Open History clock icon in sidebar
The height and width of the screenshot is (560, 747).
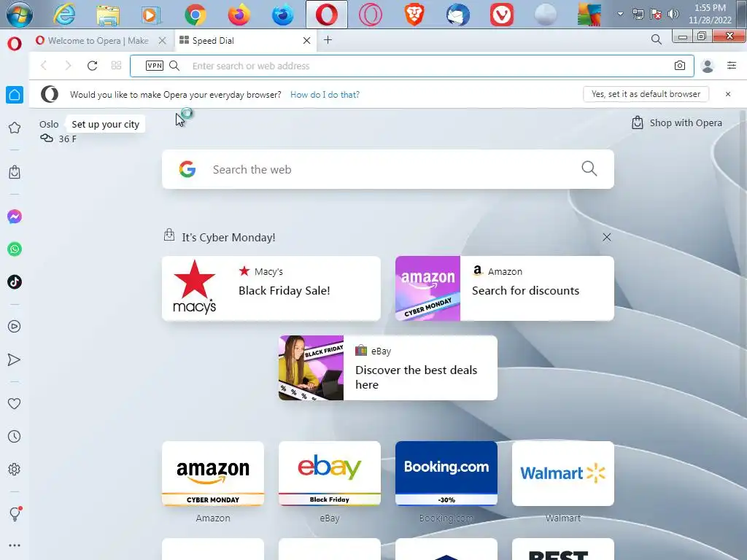[15, 436]
